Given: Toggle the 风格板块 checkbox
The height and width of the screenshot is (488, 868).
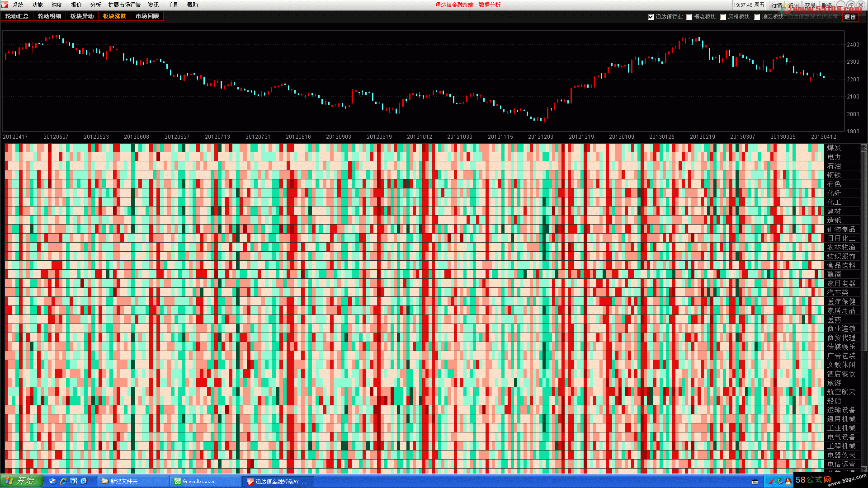Looking at the screenshot, I should click(723, 17).
